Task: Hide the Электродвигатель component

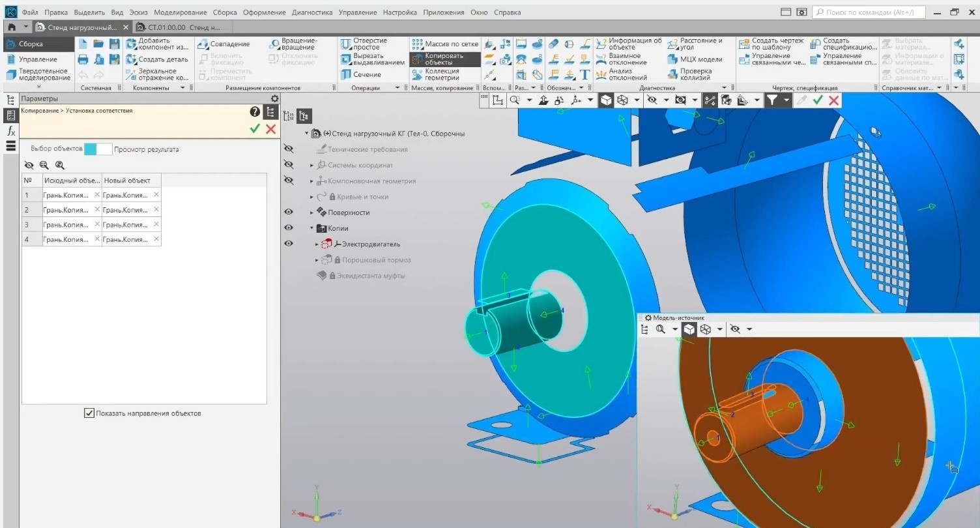Action: pyautogui.click(x=289, y=244)
